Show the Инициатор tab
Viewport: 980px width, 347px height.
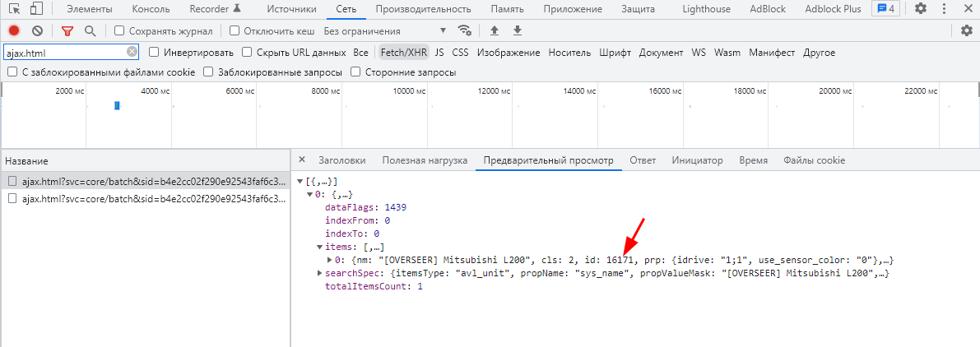point(697,160)
